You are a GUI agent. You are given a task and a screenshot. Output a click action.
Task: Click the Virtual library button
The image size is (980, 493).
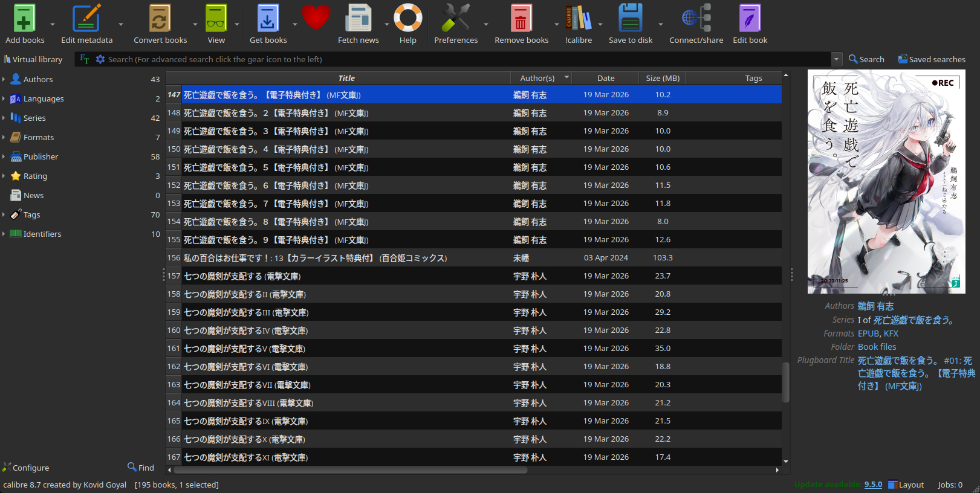click(33, 59)
